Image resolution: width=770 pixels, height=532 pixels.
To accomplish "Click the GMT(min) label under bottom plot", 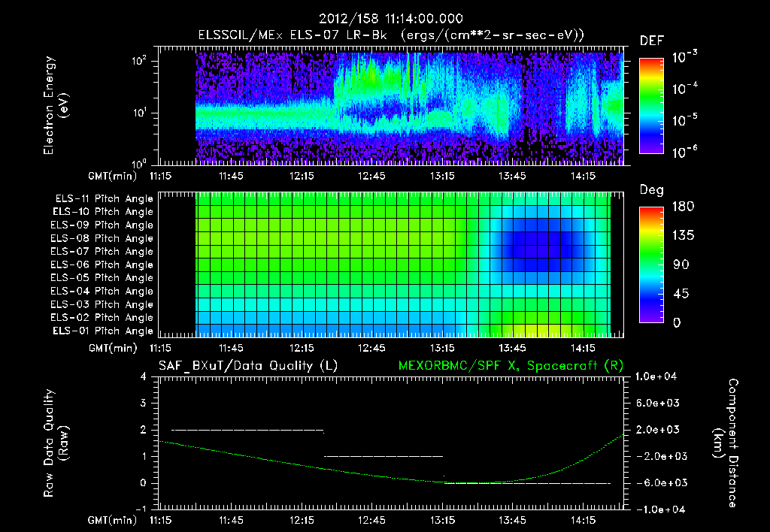I will [x=113, y=521].
